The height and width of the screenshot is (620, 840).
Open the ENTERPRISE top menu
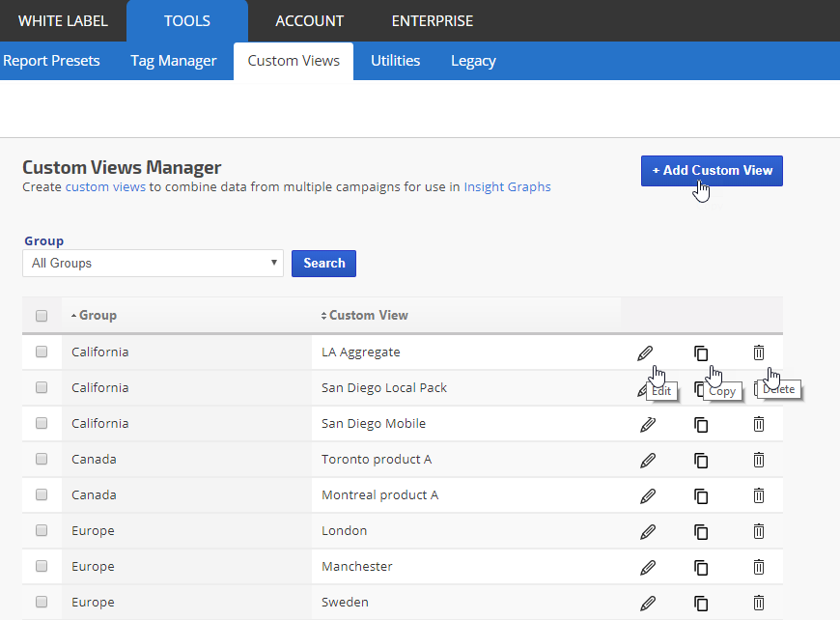(x=432, y=20)
